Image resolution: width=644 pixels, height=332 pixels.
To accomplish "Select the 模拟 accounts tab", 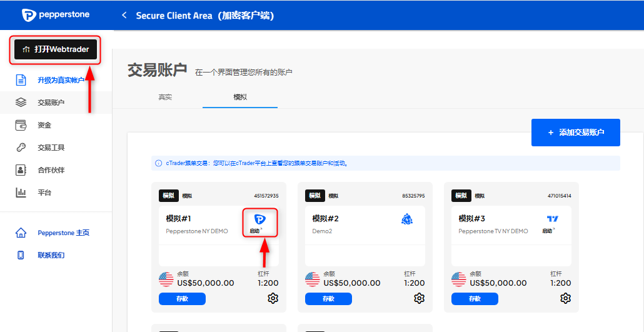I will [x=240, y=97].
